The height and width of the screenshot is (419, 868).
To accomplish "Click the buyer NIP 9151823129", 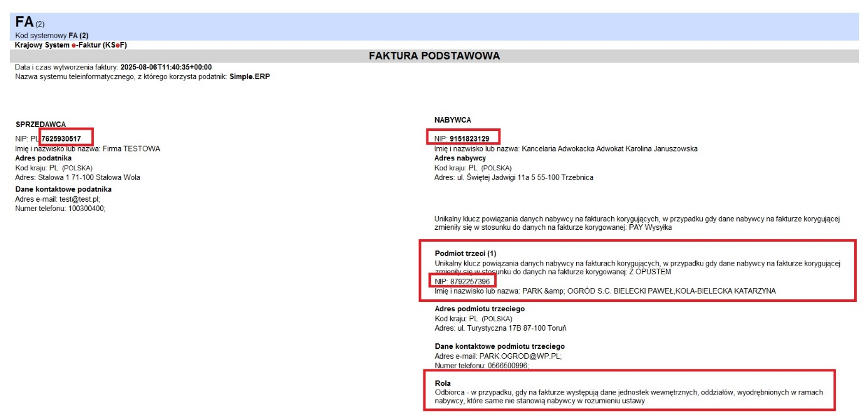I will tap(469, 138).
